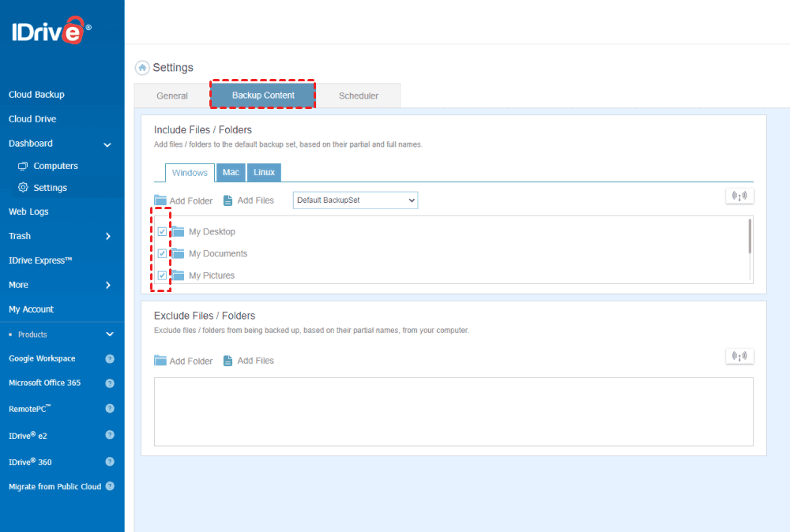The height and width of the screenshot is (532, 790).
Task: Click the Exclude section Add Folder icon
Action: click(160, 361)
